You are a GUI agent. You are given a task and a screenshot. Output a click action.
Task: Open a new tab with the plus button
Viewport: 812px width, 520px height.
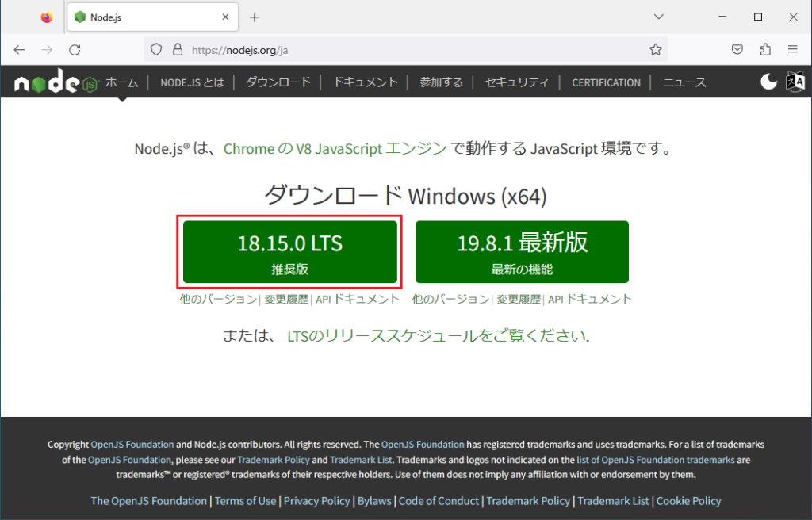click(x=255, y=17)
